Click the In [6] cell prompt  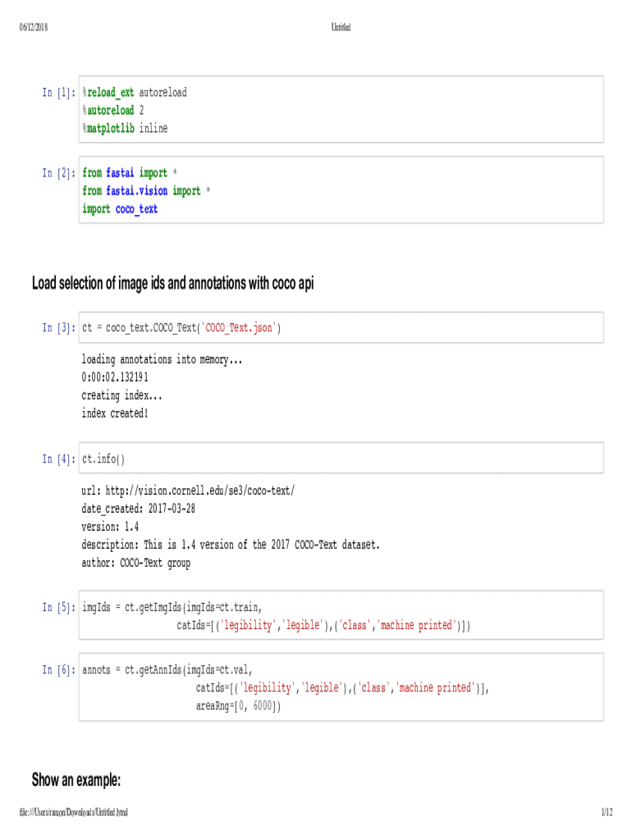pyautogui.click(x=58, y=670)
